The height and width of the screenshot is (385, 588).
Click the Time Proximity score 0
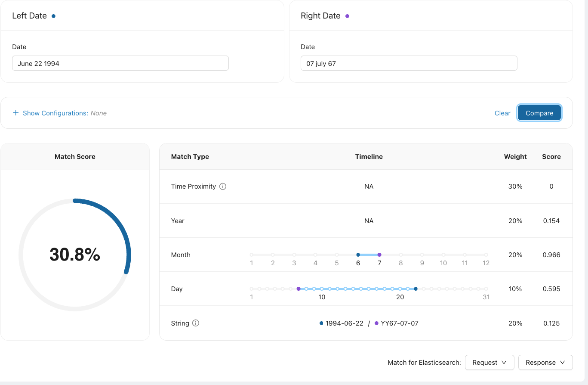click(551, 186)
